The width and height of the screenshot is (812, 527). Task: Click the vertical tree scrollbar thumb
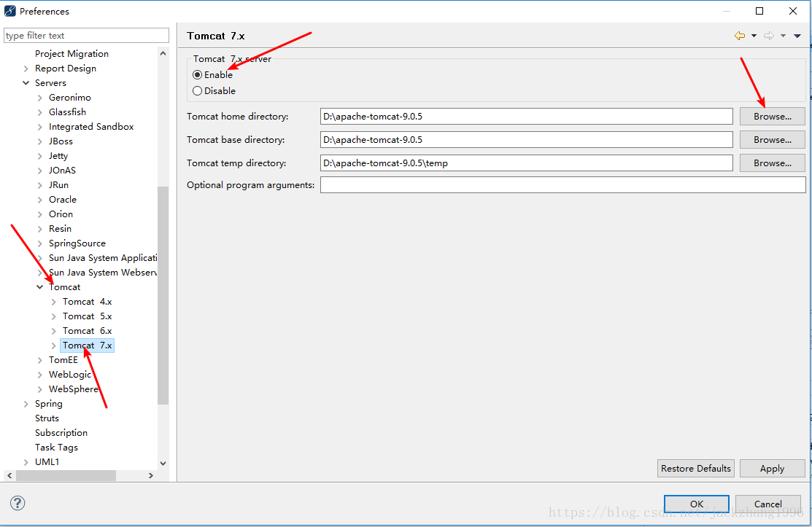click(x=163, y=295)
